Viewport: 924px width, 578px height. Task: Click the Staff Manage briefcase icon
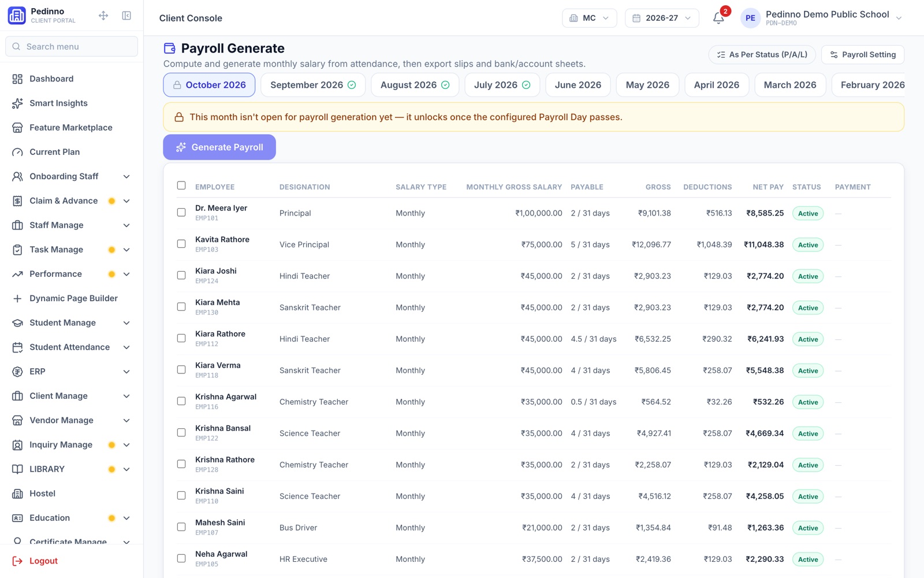coord(17,225)
